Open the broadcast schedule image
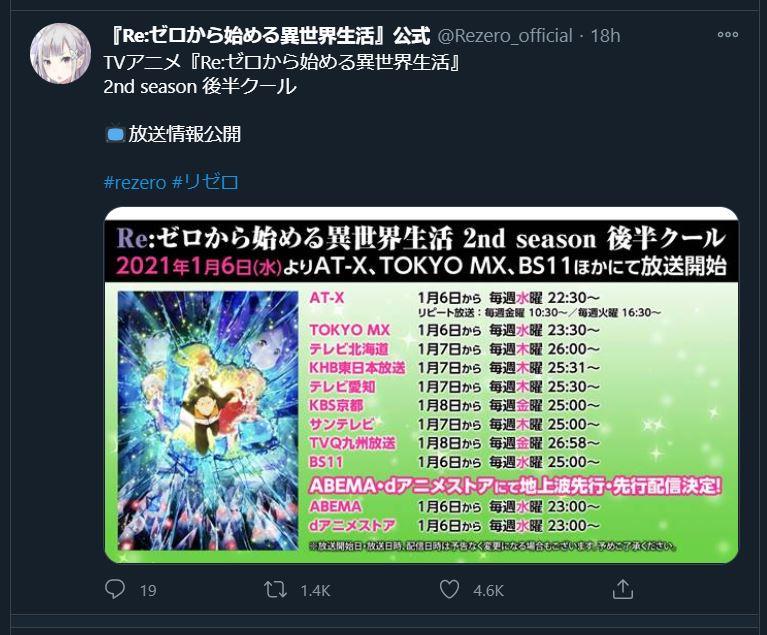Screen dimensions: 767x635 pos(421,385)
